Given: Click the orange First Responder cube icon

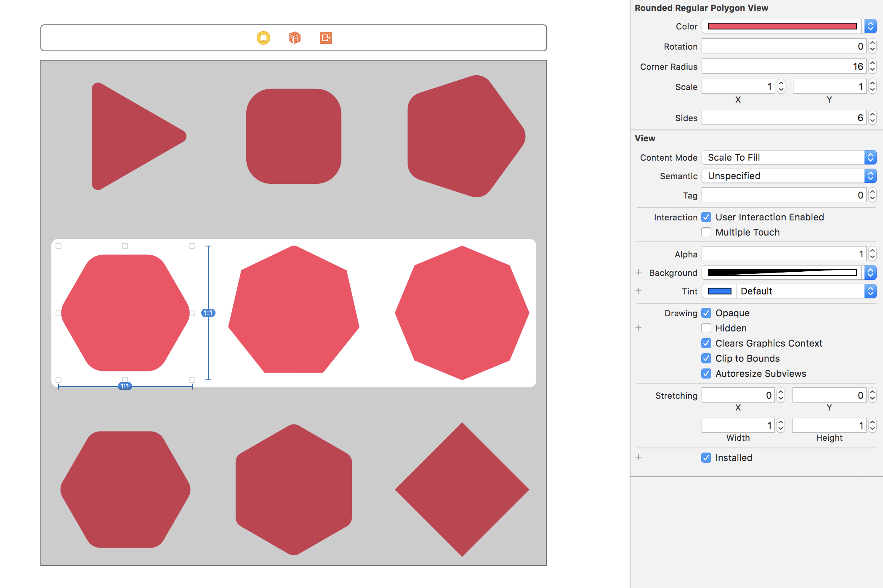Looking at the screenshot, I should tap(295, 38).
